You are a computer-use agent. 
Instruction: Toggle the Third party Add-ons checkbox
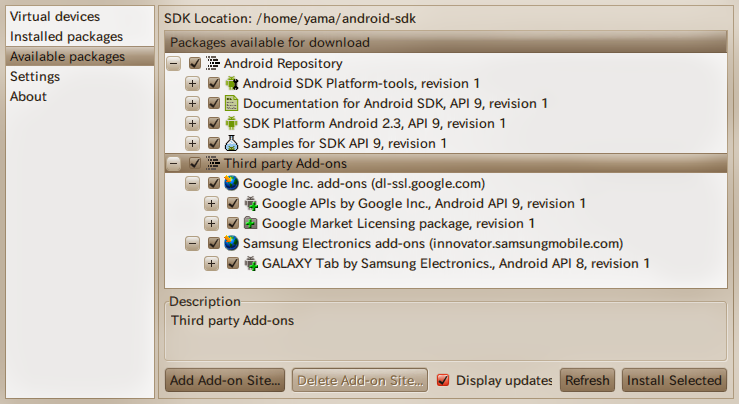(194, 163)
